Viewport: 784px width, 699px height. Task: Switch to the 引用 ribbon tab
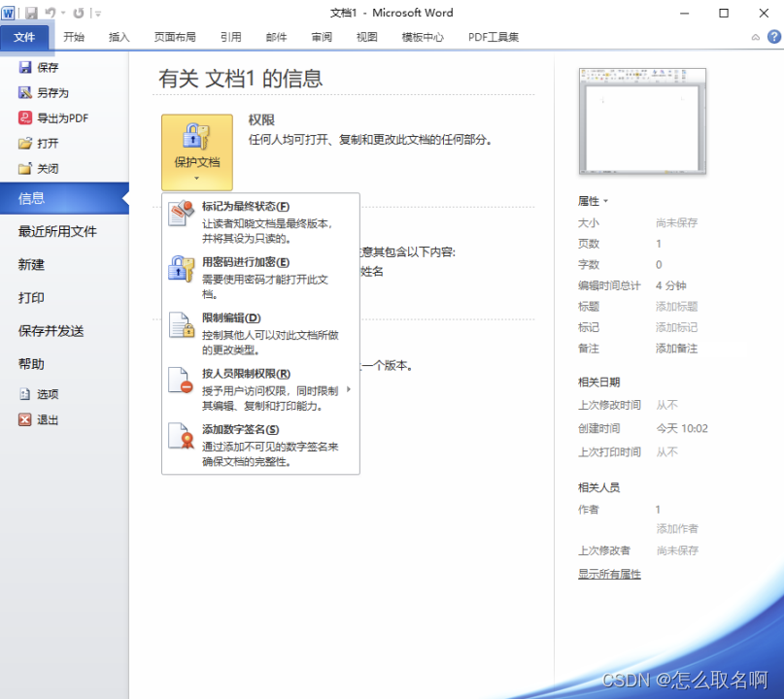tap(230, 37)
